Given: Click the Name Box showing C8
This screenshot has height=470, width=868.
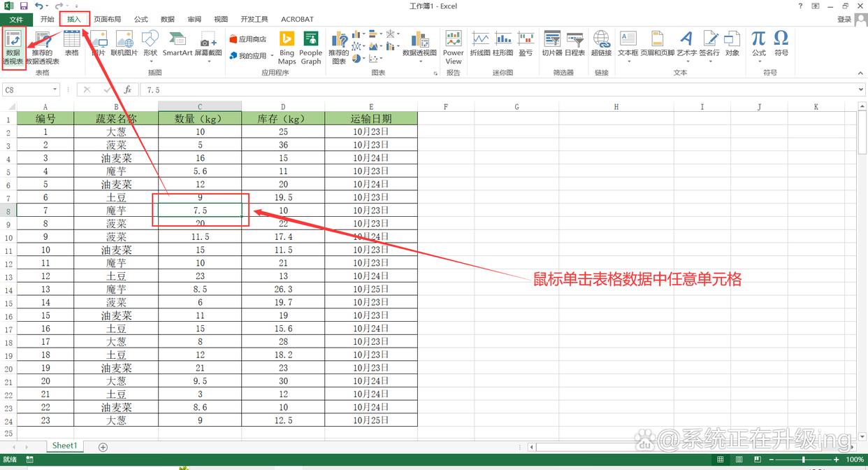Looking at the screenshot, I should pos(27,90).
